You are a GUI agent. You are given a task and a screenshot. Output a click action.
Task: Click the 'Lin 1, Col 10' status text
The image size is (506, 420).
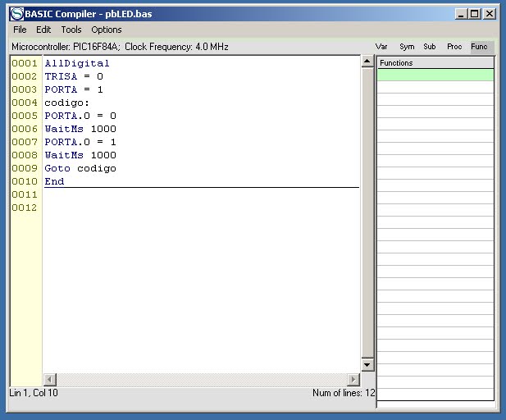[x=34, y=393]
